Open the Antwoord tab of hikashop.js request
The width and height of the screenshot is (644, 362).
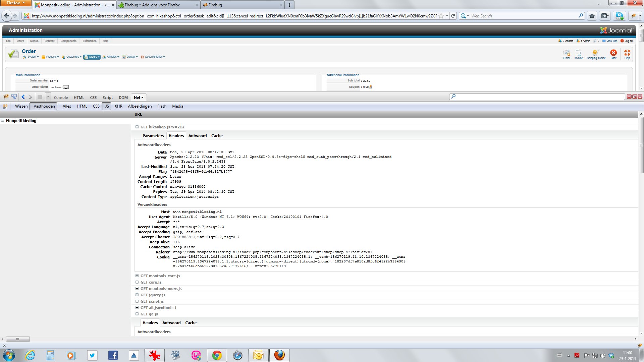tap(197, 136)
